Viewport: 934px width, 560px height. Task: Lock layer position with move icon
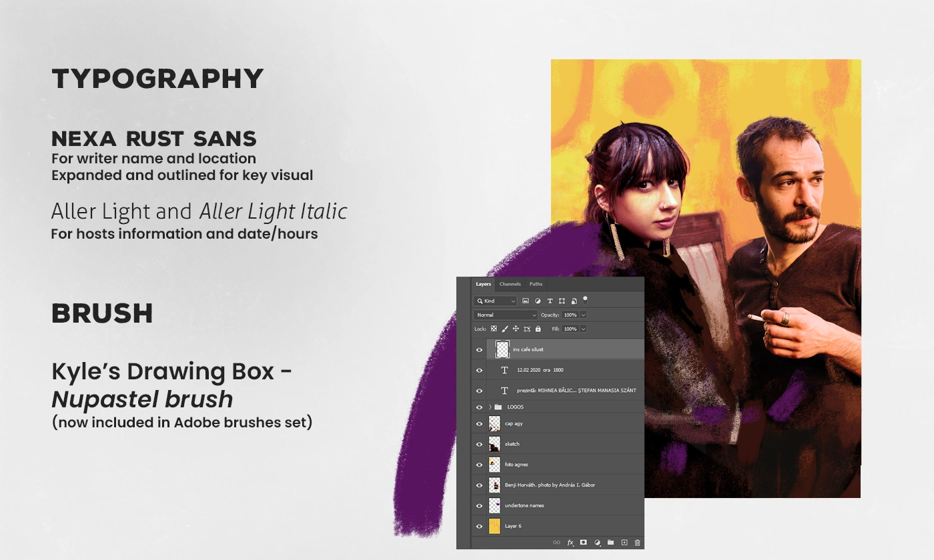[516, 329]
